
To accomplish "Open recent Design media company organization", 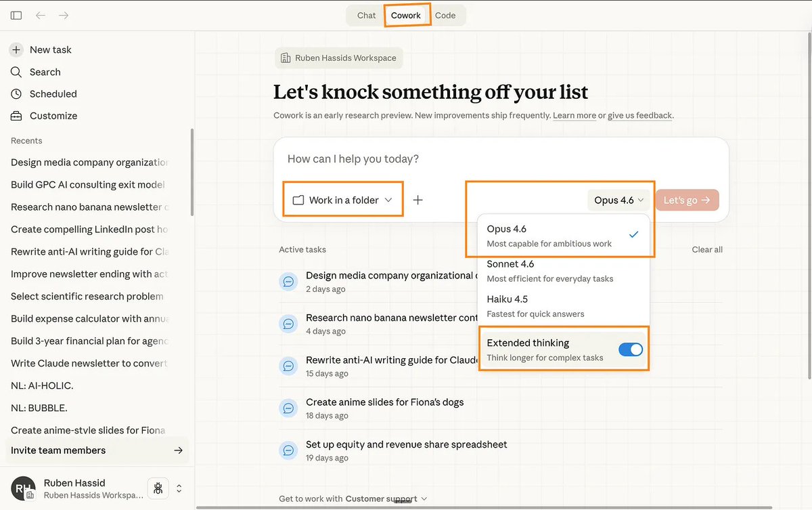I will 88,162.
